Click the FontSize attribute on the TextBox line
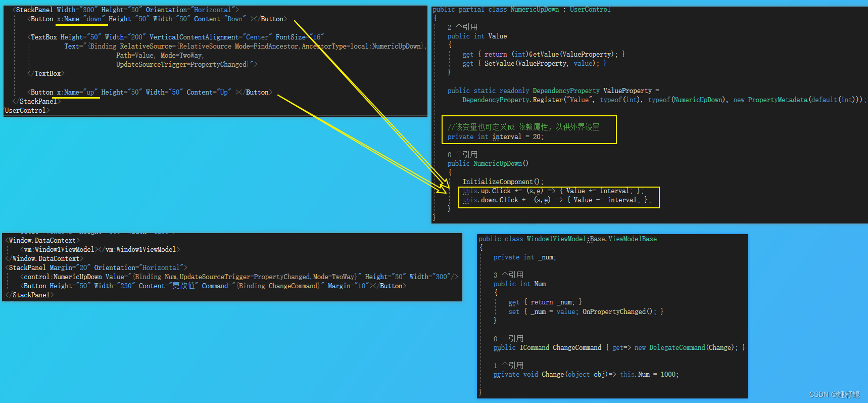The width and height of the screenshot is (868, 403). tap(300, 37)
